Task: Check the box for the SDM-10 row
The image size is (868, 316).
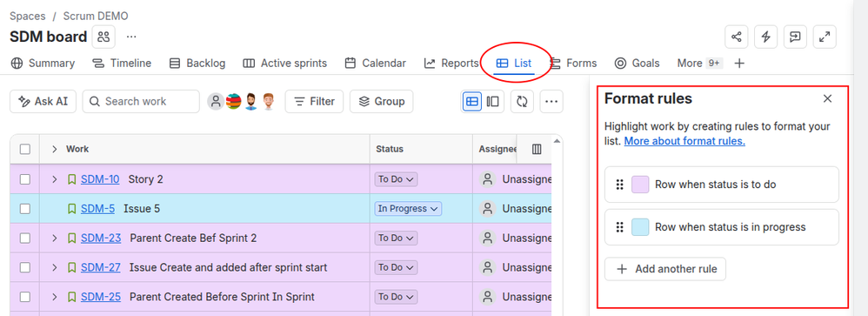Action: 25,179
